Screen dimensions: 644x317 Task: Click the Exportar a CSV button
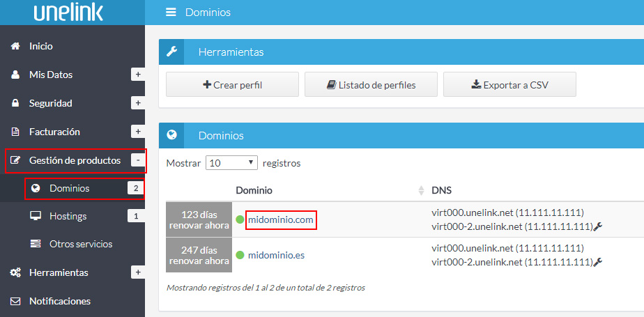pyautogui.click(x=509, y=85)
